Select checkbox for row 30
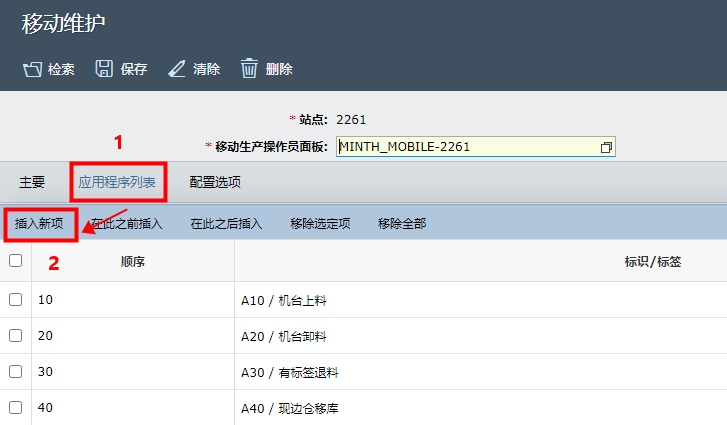 coord(15,371)
